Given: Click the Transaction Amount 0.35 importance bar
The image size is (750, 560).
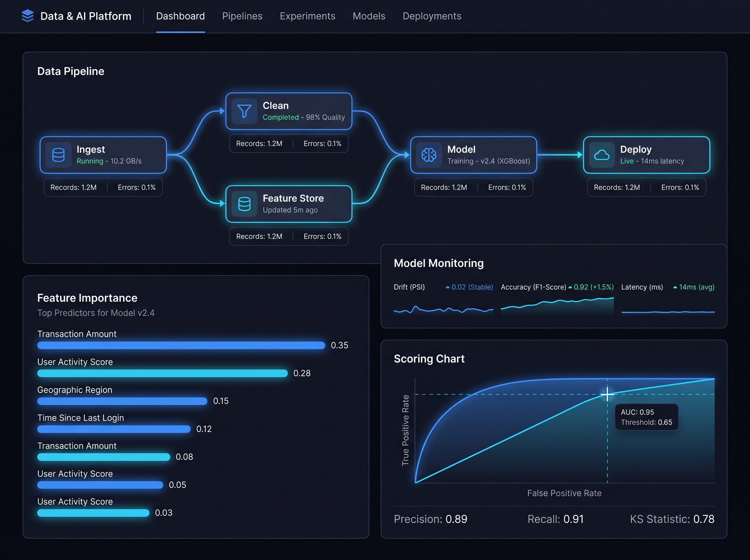Looking at the screenshot, I should coord(181,345).
